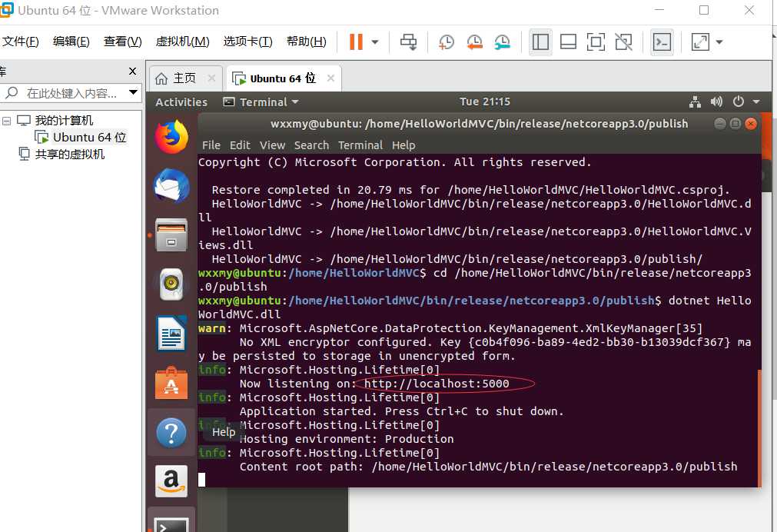Open the stretch display dropdown arrow
The height and width of the screenshot is (532, 777).
(719, 42)
